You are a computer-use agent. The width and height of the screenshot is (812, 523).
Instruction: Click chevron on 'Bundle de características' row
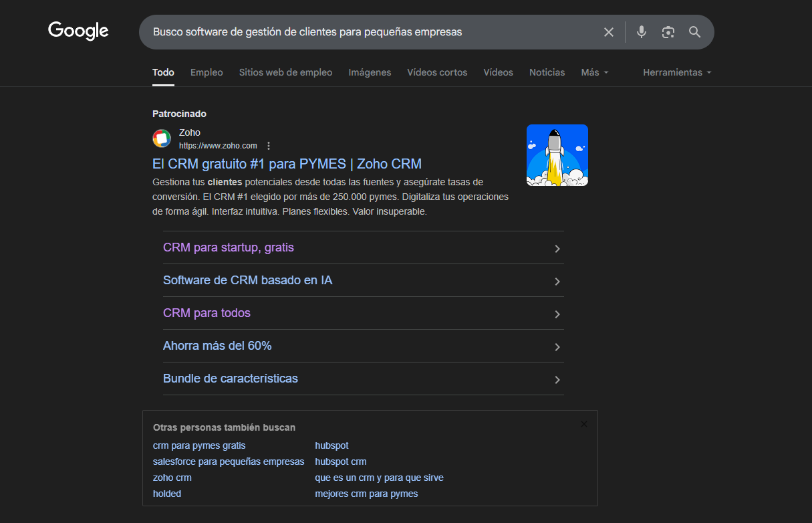click(x=557, y=380)
